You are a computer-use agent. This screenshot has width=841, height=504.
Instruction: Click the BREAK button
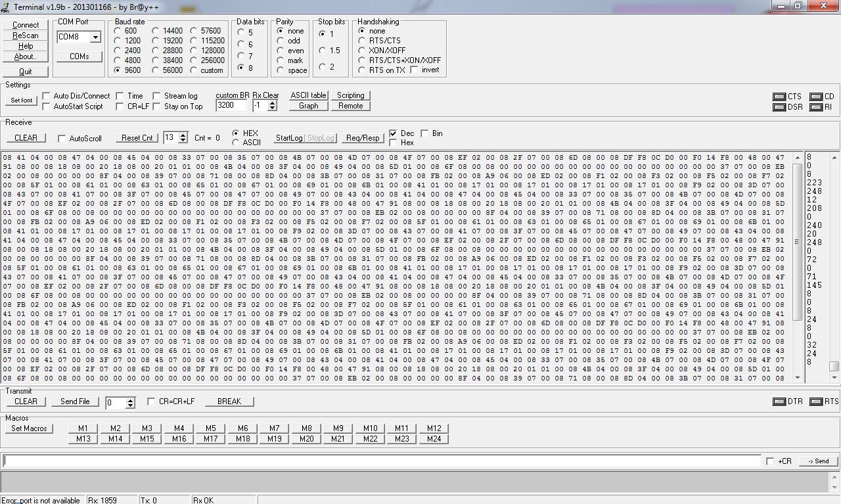tap(229, 401)
